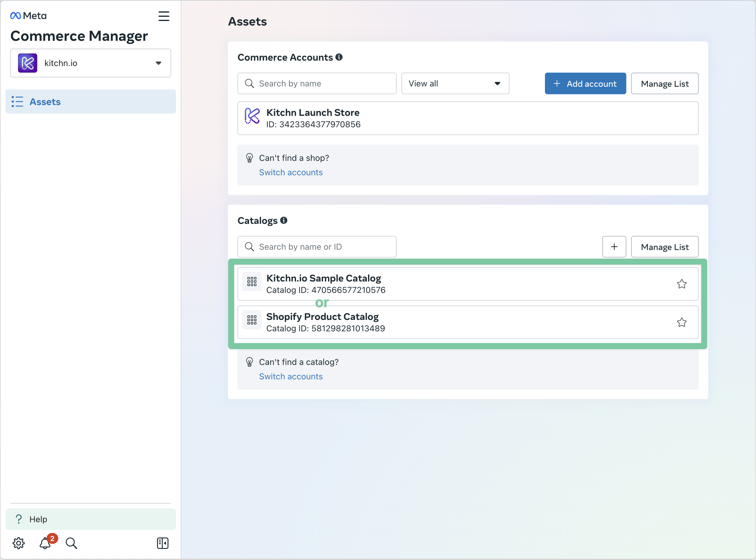Click Switch accounts link under shop tip
The height and width of the screenshot is (560, 756).
pos(291,172)
